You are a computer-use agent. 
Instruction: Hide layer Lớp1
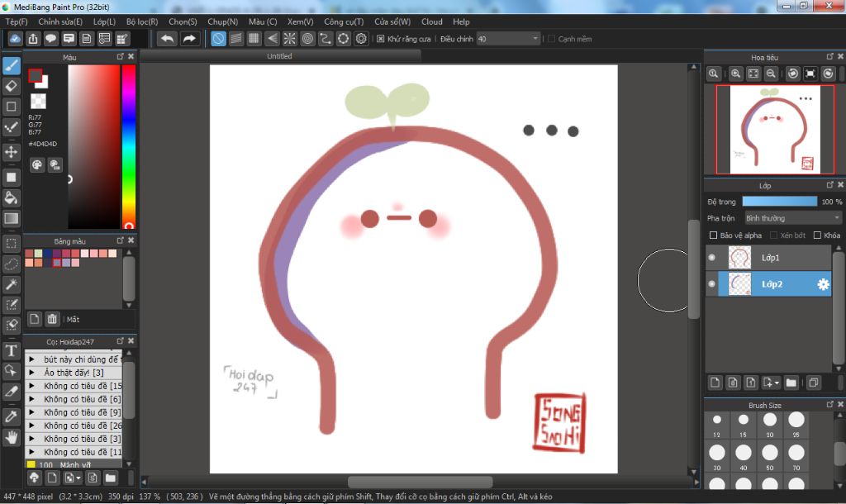point(712,258)
